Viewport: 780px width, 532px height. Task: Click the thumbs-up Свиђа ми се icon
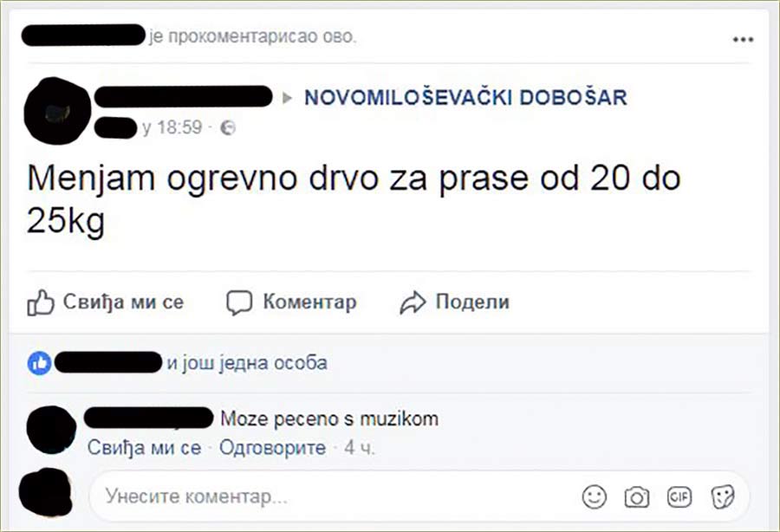click(x=41, y=302)
